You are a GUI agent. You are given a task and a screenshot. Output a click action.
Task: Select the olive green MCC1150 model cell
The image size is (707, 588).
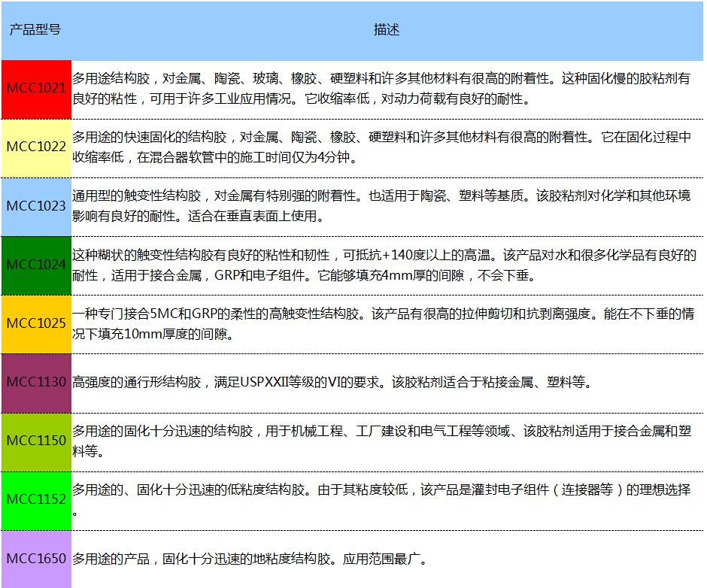pos(36,442)
